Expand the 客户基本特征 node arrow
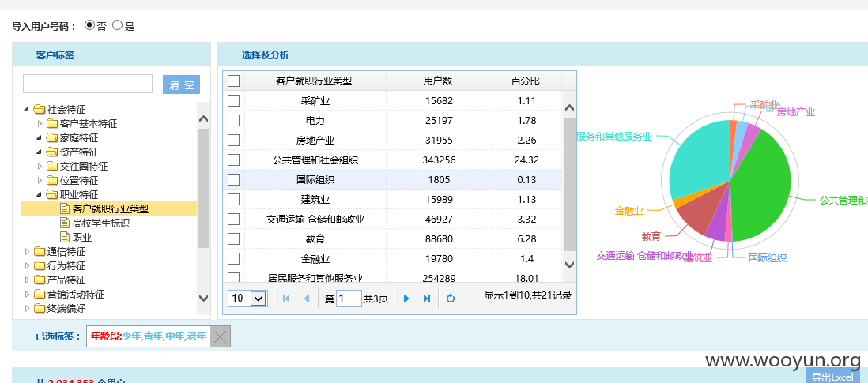Screen dimensions: 868x383 [x=40, y=123]
